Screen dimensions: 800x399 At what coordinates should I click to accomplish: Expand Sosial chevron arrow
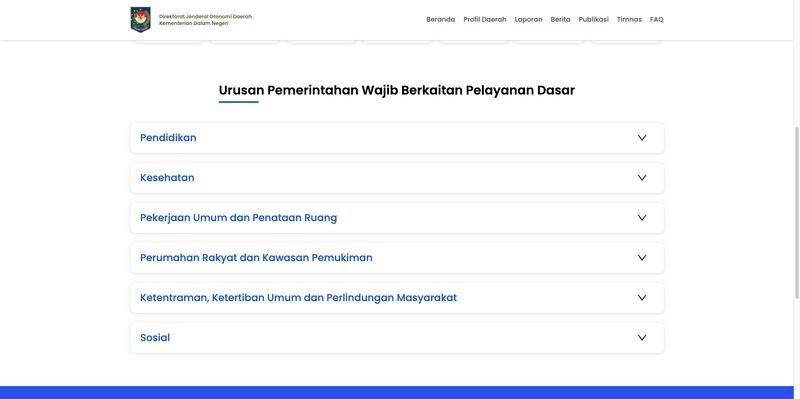tap(642, 337)
